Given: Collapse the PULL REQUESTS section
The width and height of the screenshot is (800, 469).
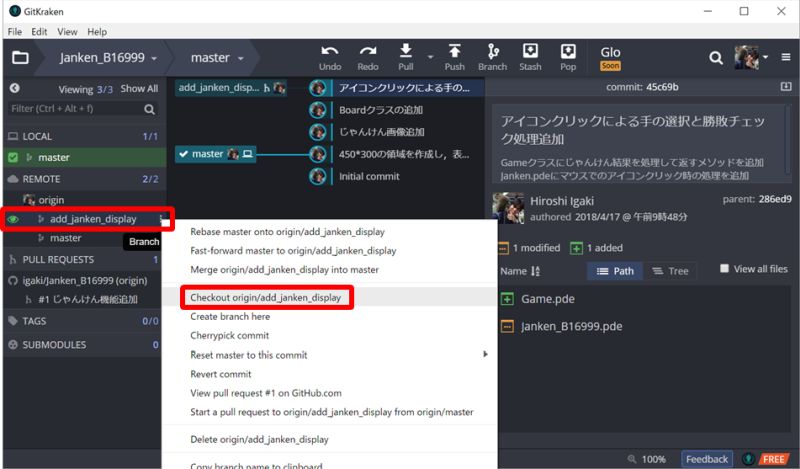Looking at the screenshot, I should tap(84, 260).
